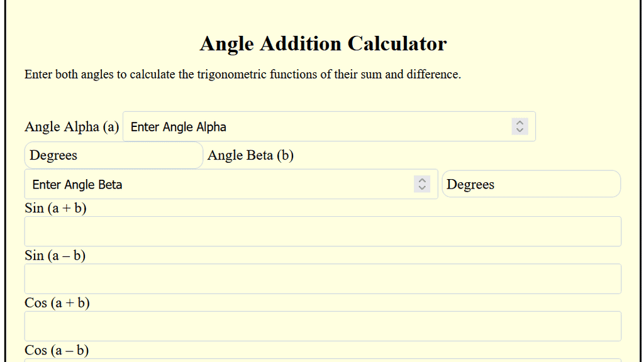The width and height of the screenshot is (644, 362).
Task: Select the Sin (a + b) result field
Action: point(322,231)
